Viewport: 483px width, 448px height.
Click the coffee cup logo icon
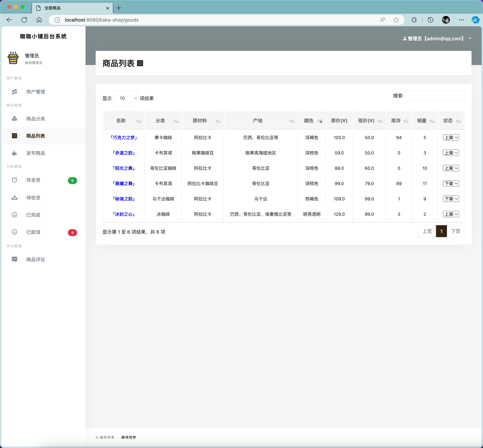(13, 58)
